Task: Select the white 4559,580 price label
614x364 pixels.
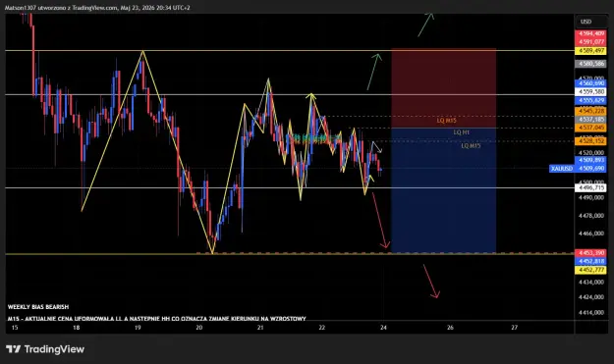Action: pos(590,92)
